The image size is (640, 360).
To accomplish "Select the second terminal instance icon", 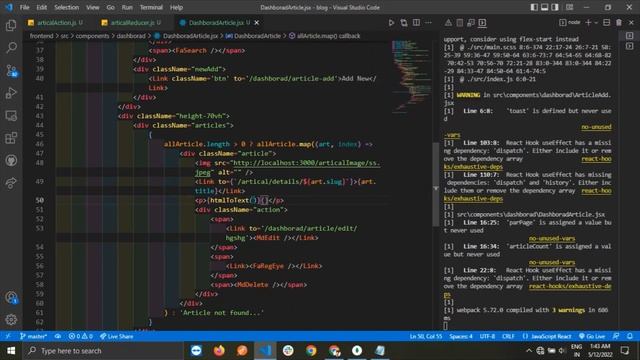I will click(629, 46).
